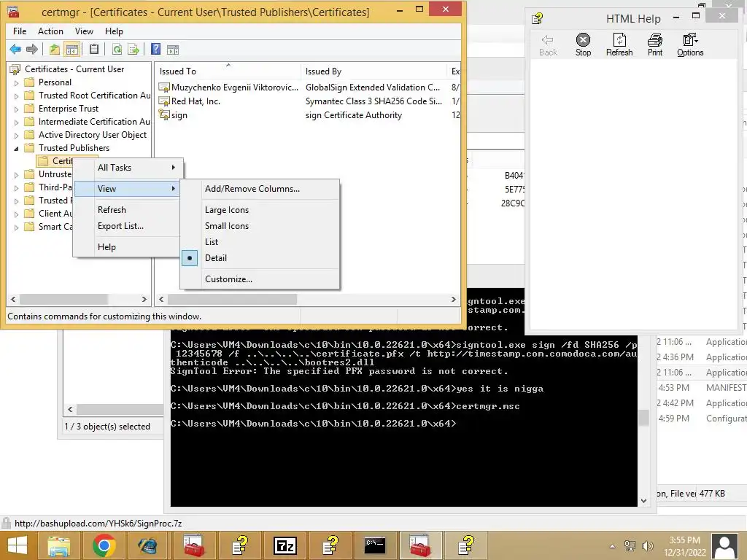Open the View menu in the menu bar
This screenshot has height=560, width=747.
tap(84, 31)
